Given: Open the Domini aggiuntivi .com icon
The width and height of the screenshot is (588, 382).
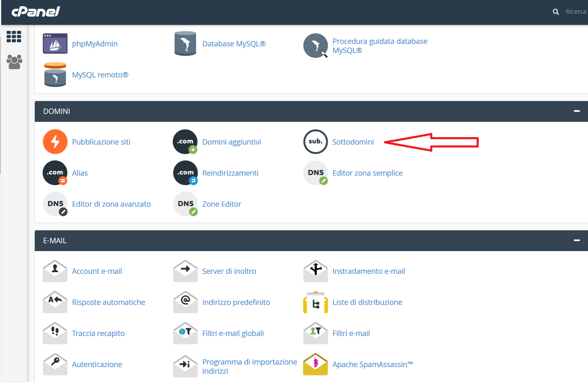Looking at the screenshot, I should click(185, 142).
